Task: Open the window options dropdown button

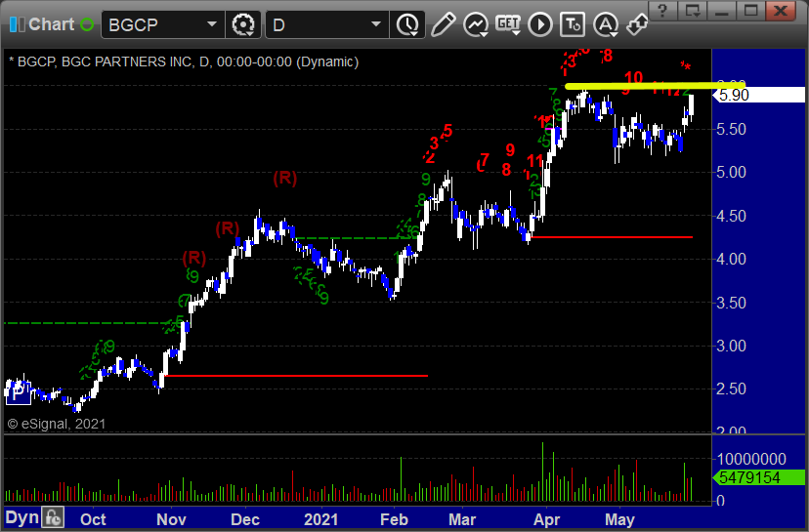Action: pyautogui.click(x=693, y=11)
